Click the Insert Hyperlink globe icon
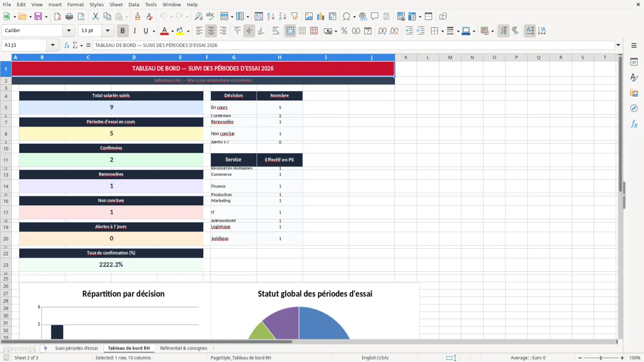The width and height of the screenshot is (644, 362). click(363, 17)
